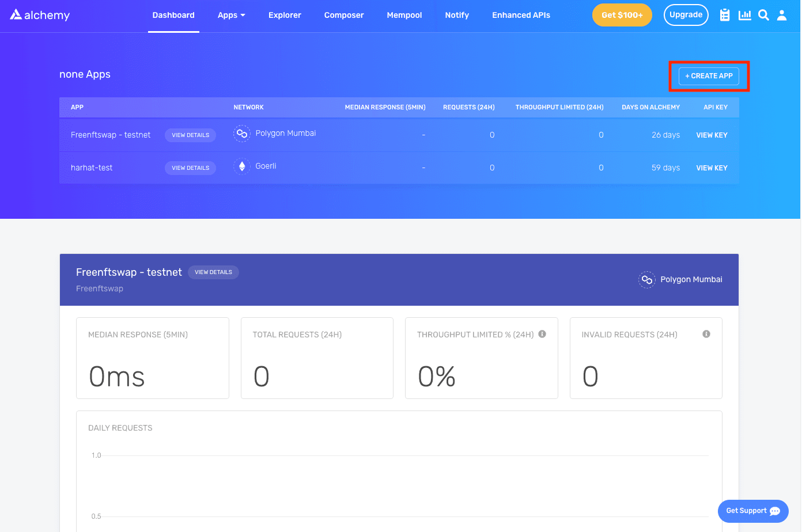This screenshot has height=532, width=802.
Task: Click 'Polygon Mumbai' network in table row
Action: [286, 133]
